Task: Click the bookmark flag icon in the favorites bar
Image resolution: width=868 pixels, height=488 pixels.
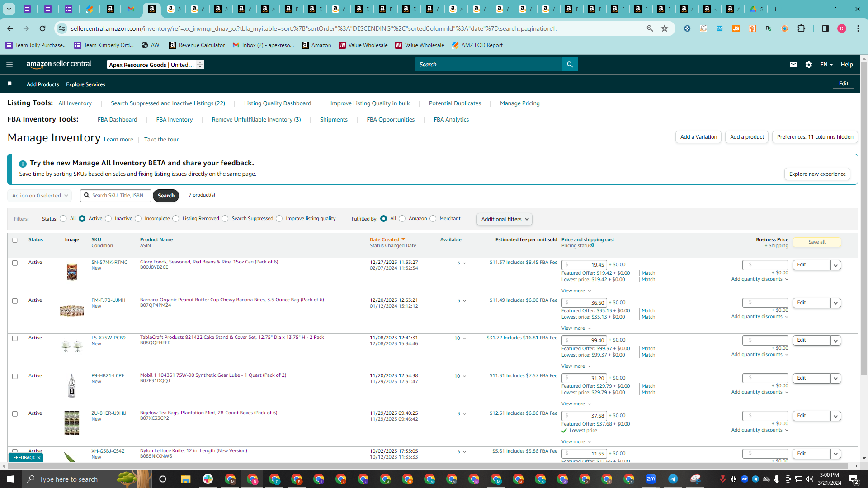Action: (10, 84)
